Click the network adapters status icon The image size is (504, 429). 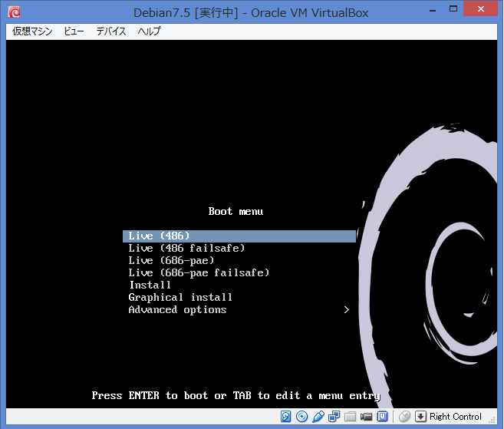(x=334, y=417)
